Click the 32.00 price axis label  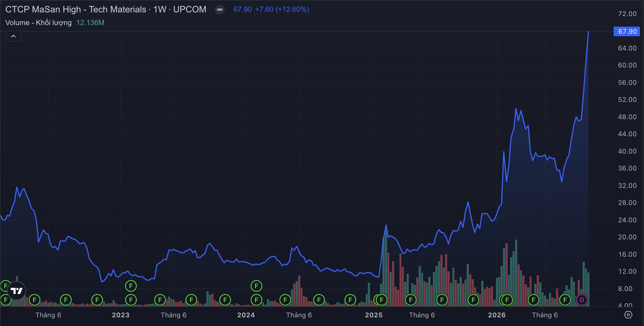(x=627, y=185)
